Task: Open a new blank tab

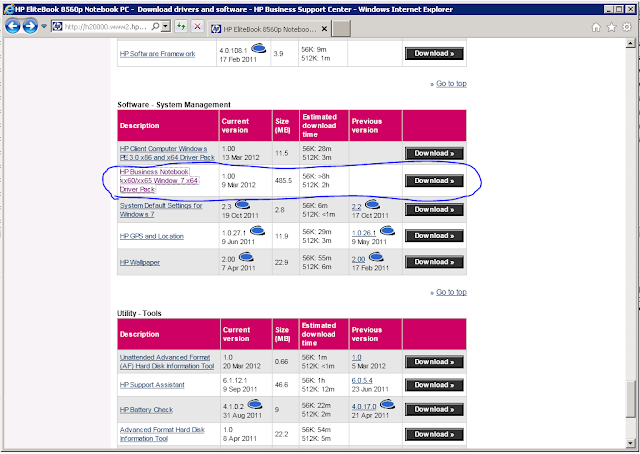Action: [x=341, y=29]
